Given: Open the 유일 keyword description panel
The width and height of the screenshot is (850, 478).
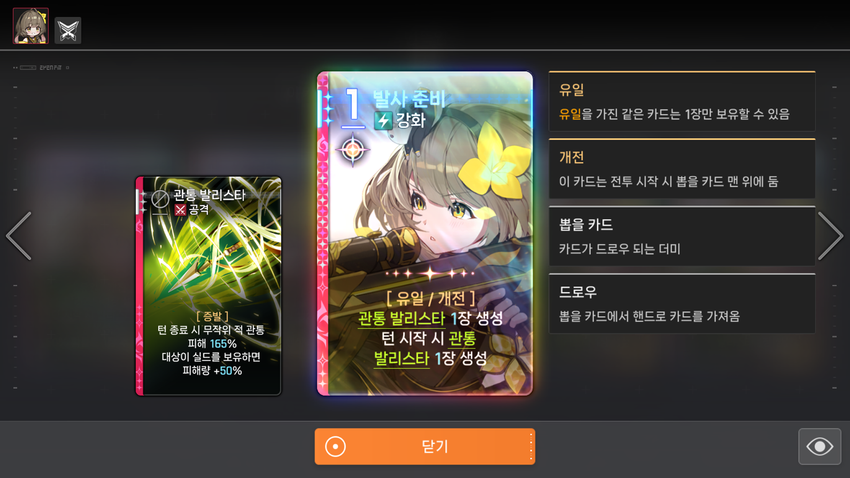Looking at the screenshot, I should pyautogui.click(x=682, y=101).
